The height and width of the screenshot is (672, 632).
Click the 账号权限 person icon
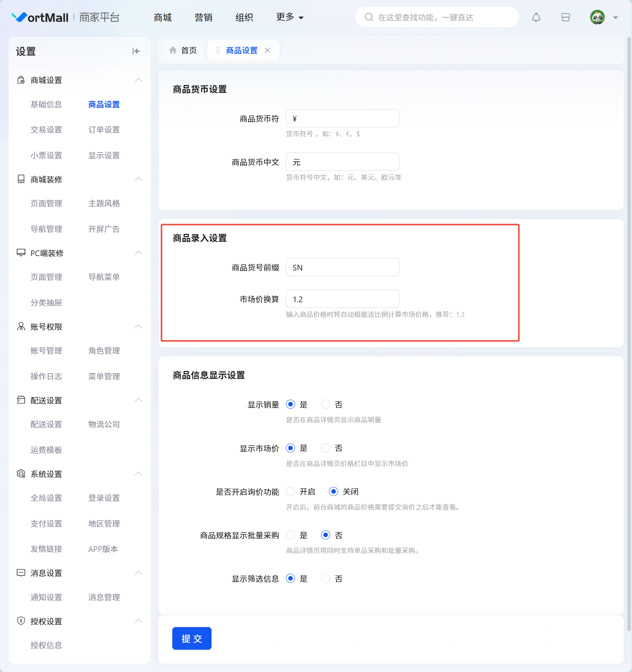21,326
